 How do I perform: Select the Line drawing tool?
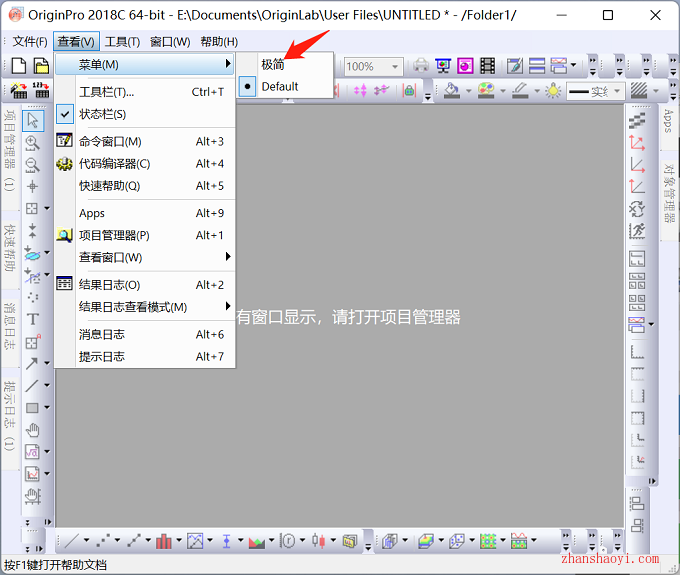click(32, 386)
